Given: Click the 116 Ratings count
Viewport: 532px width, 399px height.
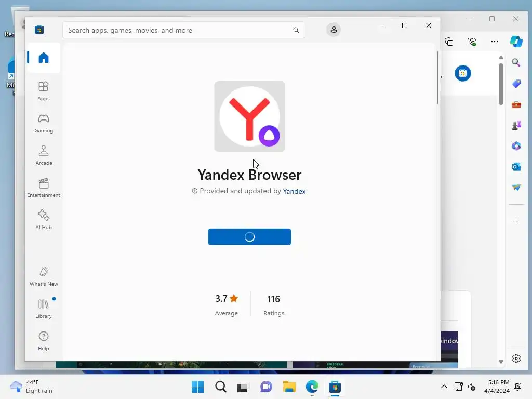Looking at the screenshot, I should click(273, 305).
